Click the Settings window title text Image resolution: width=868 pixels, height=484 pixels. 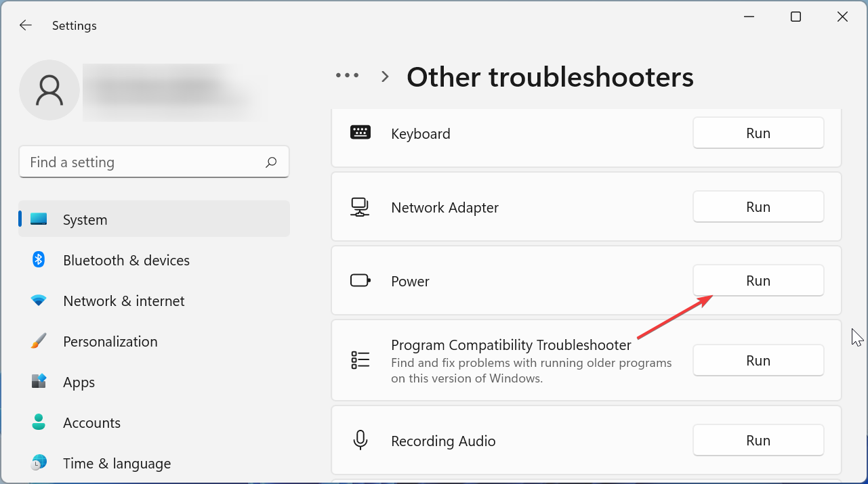[75, 26]
